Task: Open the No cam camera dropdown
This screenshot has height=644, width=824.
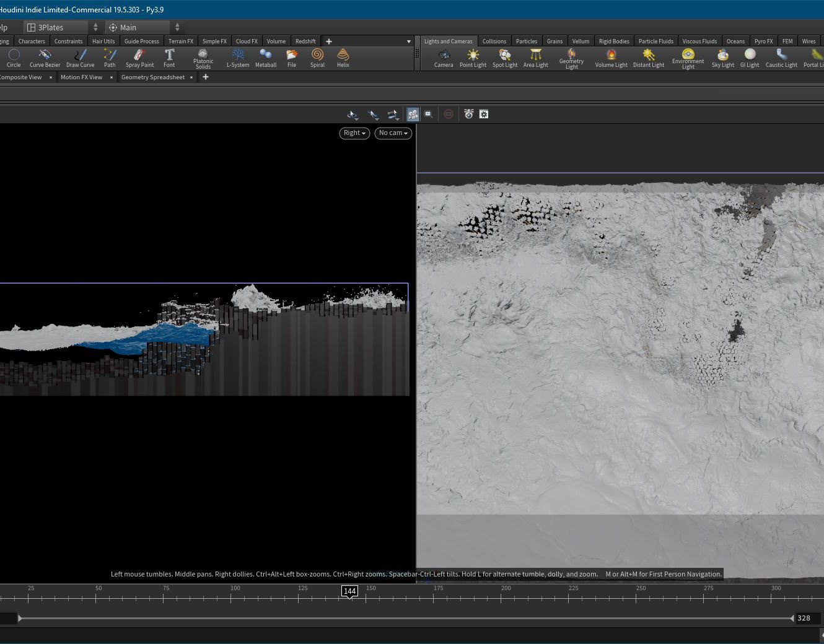Action: [393, 133]
